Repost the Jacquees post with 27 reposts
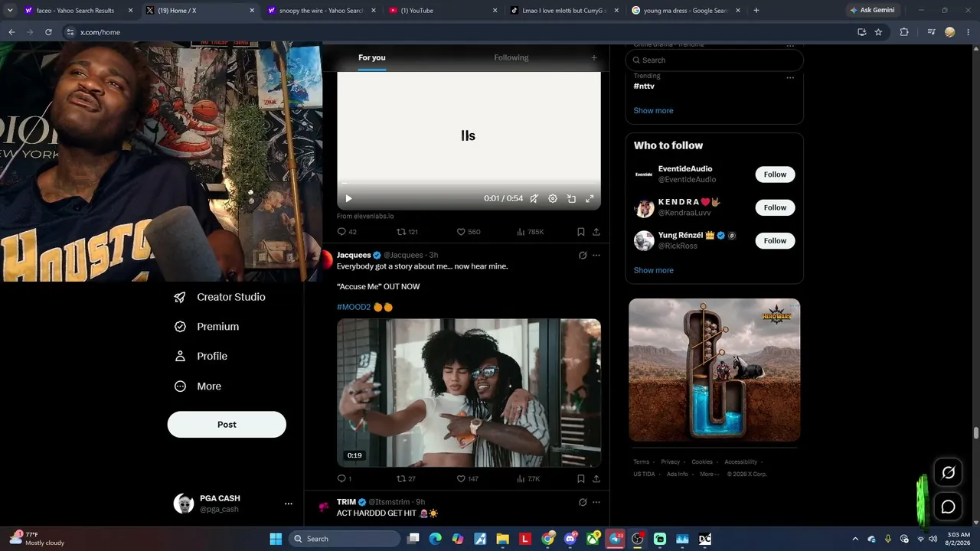The height and width of the screenshot is (551, 980). pos(406,479)
